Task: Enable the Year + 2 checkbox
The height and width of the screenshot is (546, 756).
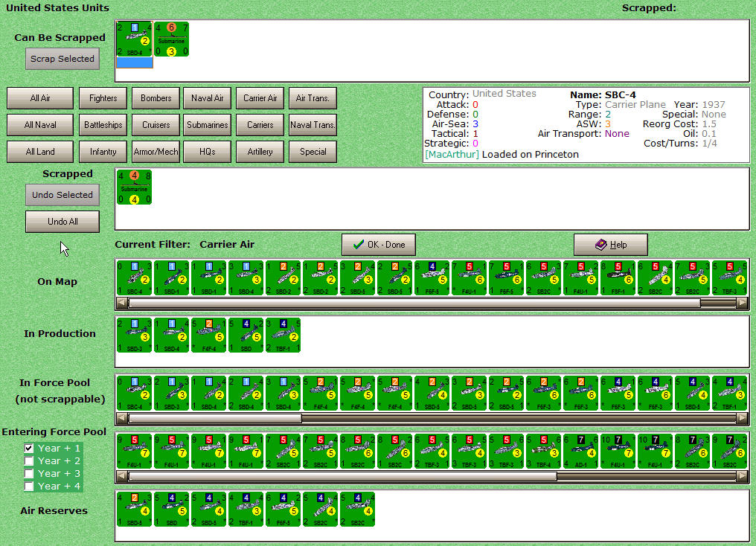Action: (x=29, y=460)
